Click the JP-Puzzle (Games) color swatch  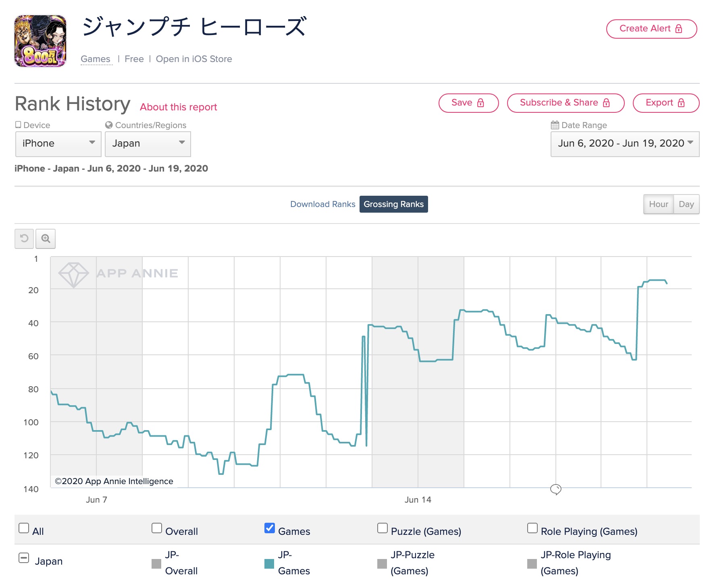click(x=382, y=564)
